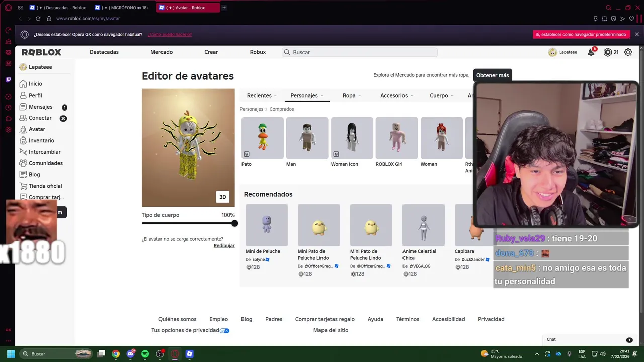
Task: Open Opera sidebar settings gear icon
Action: pyautogui.click(x=8, y=130)
